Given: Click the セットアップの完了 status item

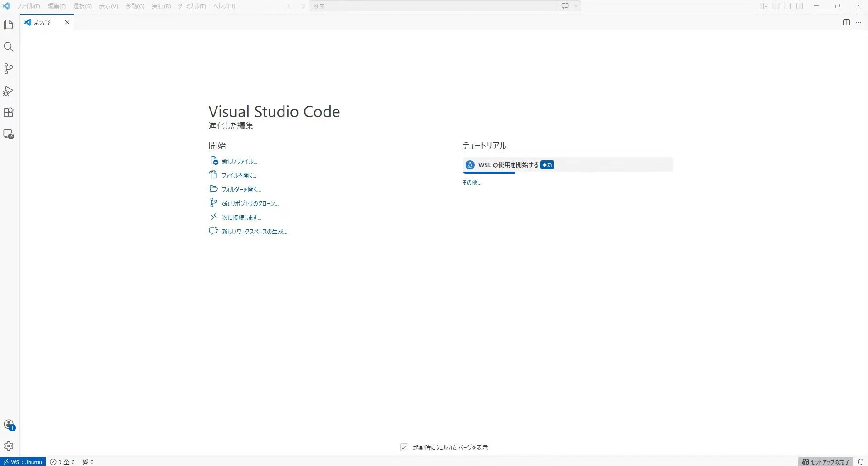Looking at the screenshot, I should click(x=826, y=462).
